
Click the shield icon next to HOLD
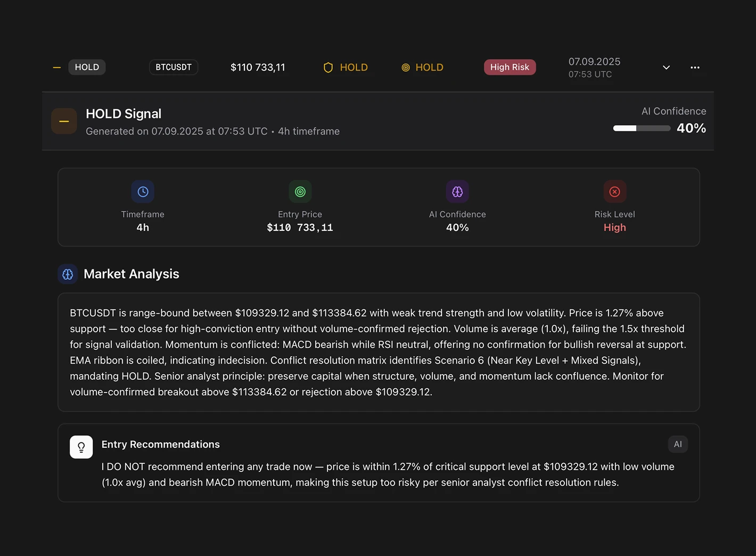point(328,68)
